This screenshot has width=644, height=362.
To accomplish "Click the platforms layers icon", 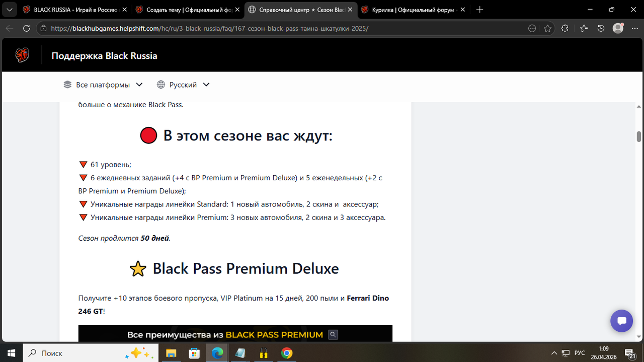I will [x=67, y=85].
